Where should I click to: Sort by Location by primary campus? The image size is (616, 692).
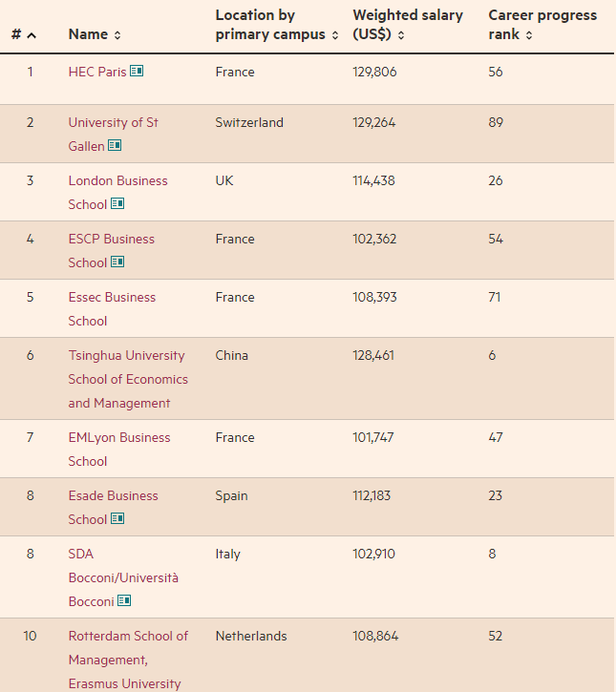[x=277, y=26]
